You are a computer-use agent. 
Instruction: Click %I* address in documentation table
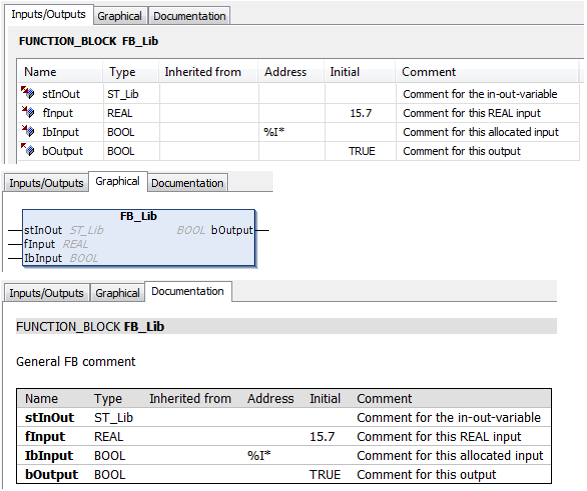[x=259, y=455]
